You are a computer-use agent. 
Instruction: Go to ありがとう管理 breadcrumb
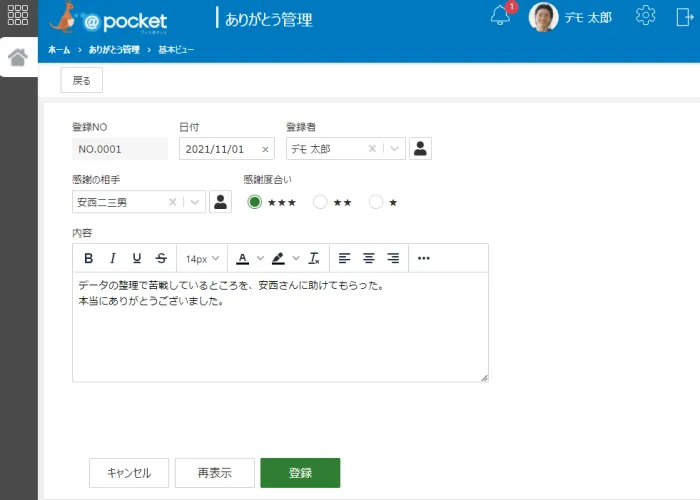click(114, 50)
